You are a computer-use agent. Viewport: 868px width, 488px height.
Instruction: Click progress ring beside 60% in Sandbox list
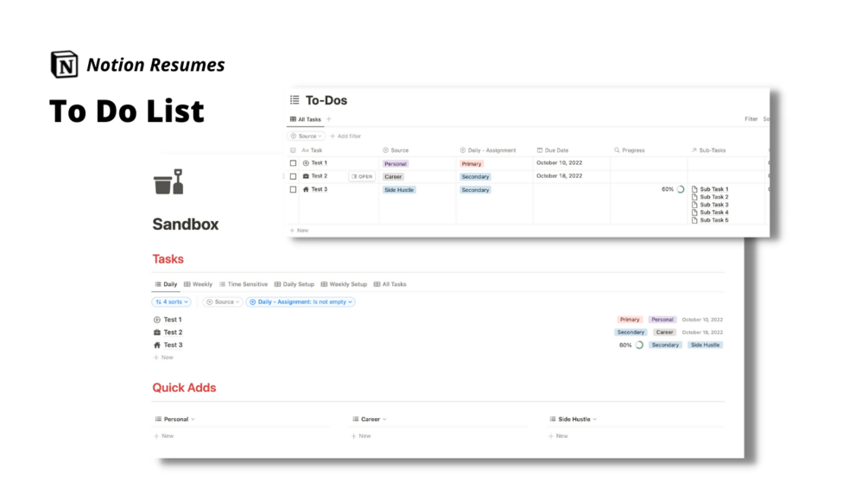click(x=639, y=345)
